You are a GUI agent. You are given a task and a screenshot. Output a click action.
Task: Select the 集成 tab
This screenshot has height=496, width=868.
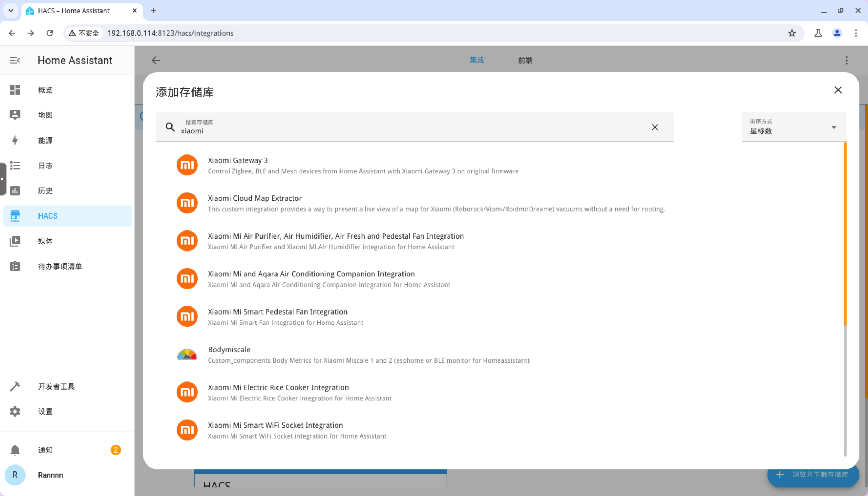click(x=477, y=60)
